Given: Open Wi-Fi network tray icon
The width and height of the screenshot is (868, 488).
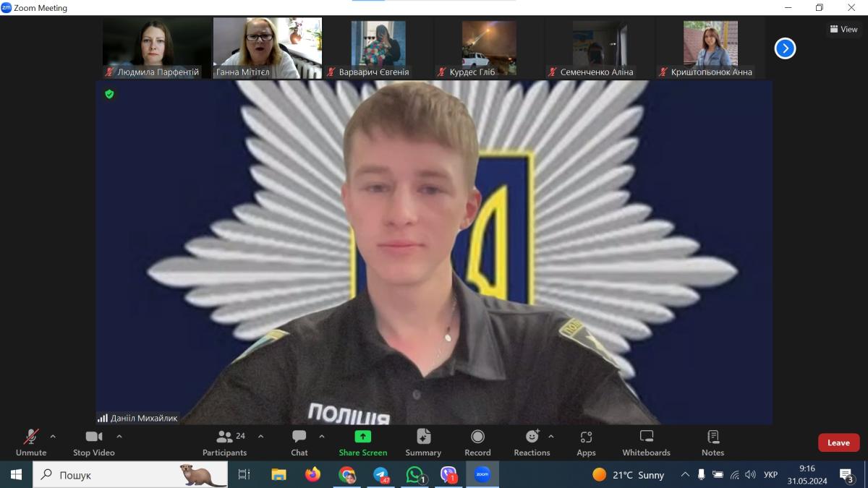Looking at the screenshot, I should [x=734, y=474].
